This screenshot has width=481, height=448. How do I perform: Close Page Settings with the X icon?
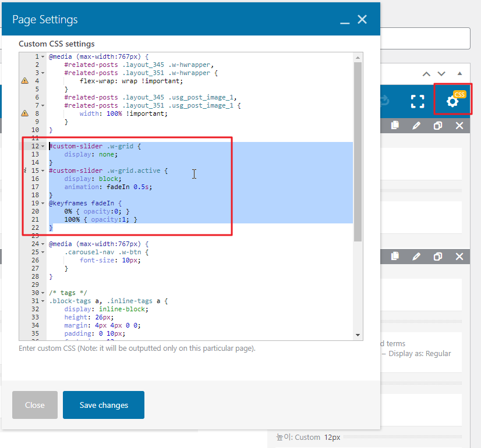[362, 19]
